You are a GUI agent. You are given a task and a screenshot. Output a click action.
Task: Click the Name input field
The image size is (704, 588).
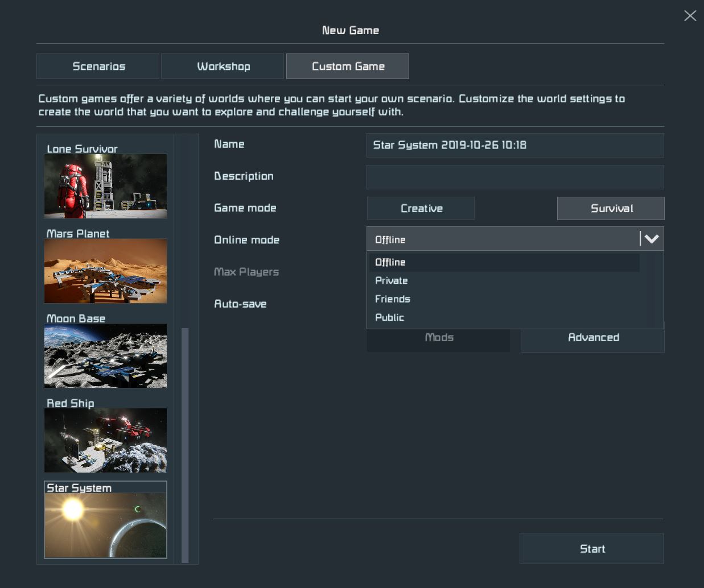pyautogui.click(x=515, y=145)
